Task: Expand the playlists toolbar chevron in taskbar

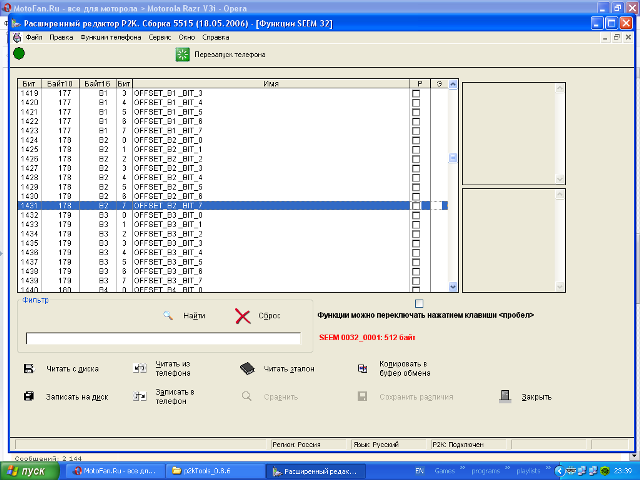Action: coord(548,468)
